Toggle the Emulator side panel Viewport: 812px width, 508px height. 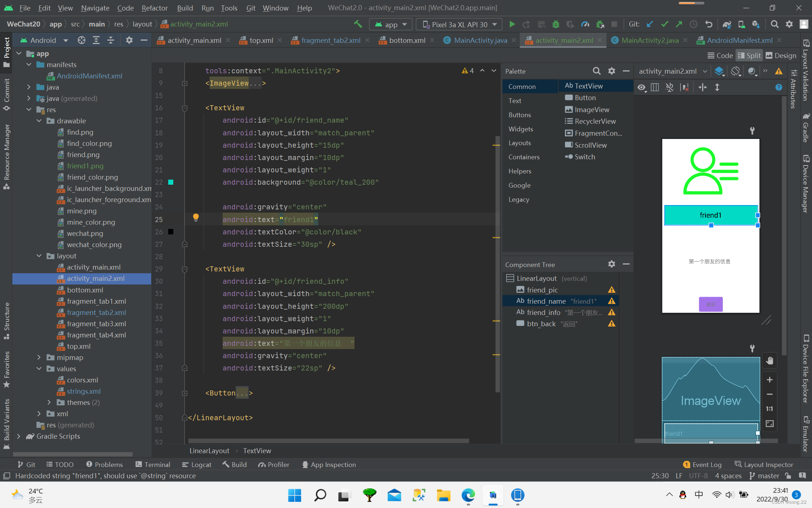806,434
